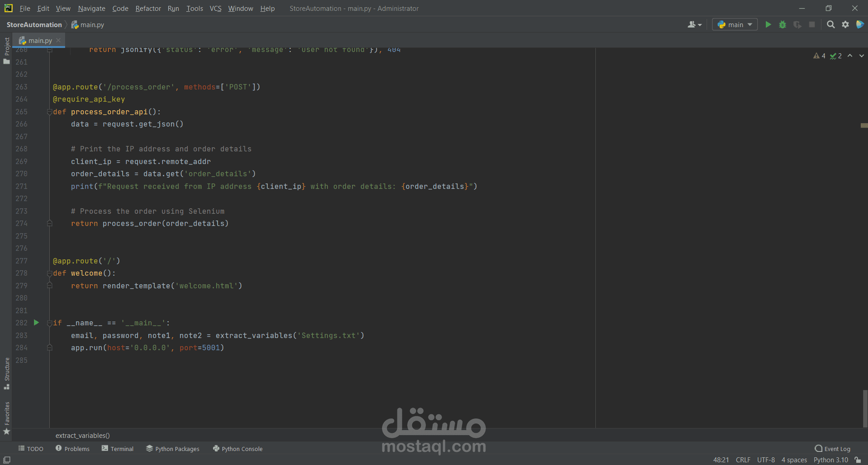Run the script from the gutter arrow on line 282
The width and height of the screenshot is (868, 465).
pos(36,323)
